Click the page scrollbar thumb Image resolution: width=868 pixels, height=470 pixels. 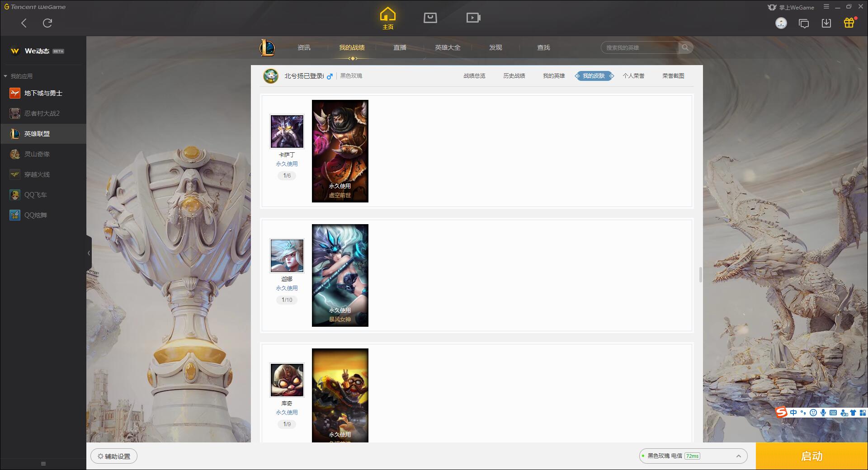[x=700, y=274]
